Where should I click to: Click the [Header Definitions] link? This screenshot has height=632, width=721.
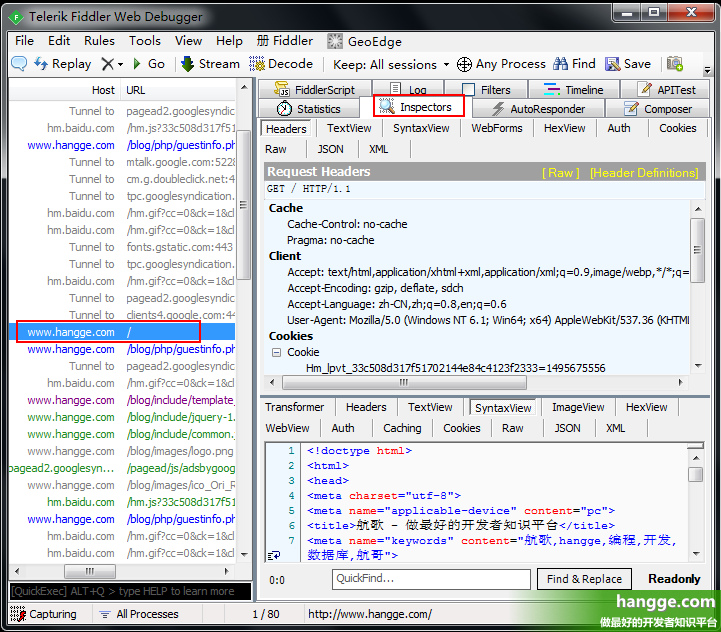644,172
